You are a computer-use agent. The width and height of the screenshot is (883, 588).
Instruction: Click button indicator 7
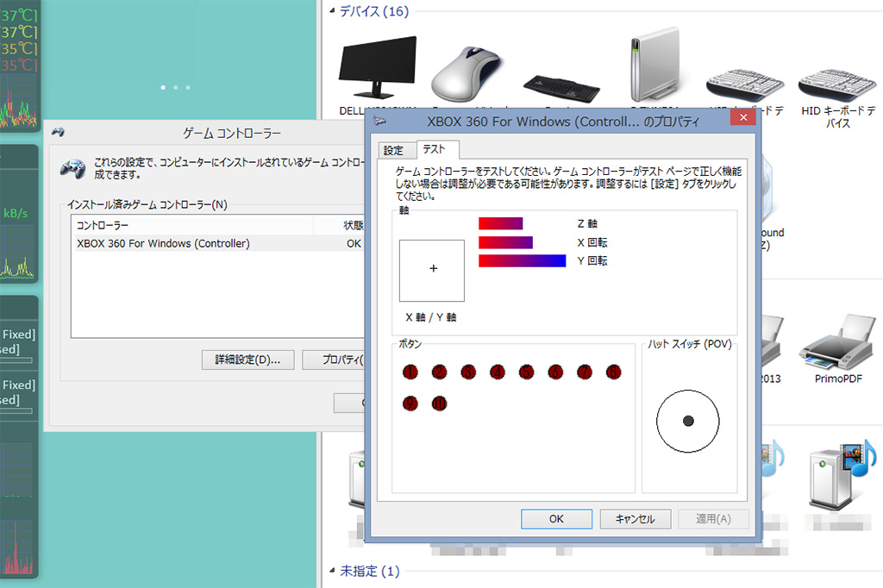(585, 372)
